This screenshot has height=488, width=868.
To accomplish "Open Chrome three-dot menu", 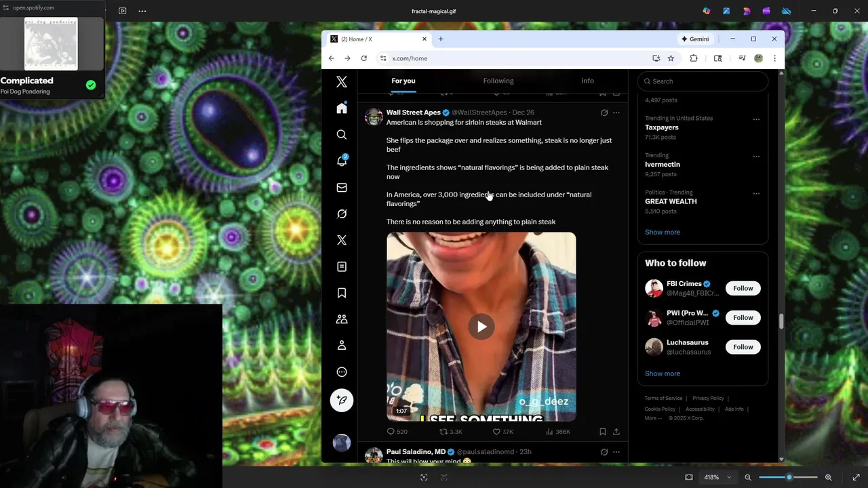I will 774,58.
